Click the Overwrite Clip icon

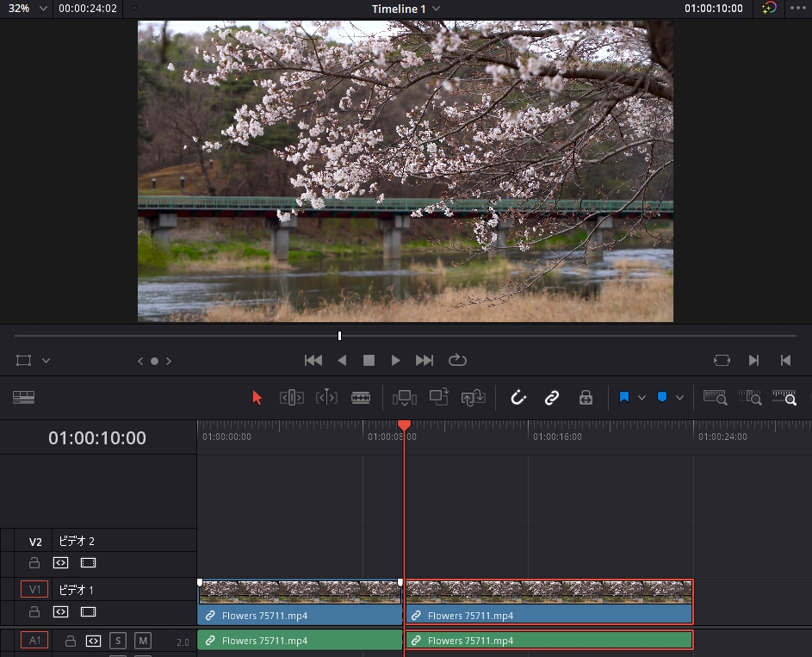pyautogui.click(x=439, y=398)
